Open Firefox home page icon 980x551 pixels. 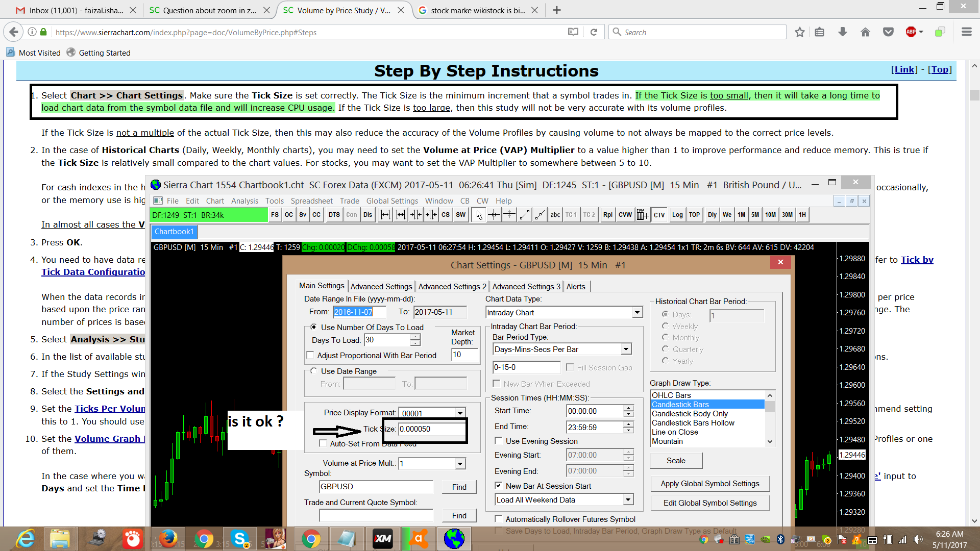pyautogui.click(x=865, y=32)
